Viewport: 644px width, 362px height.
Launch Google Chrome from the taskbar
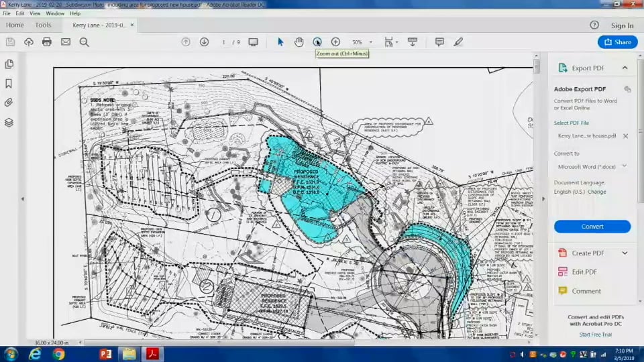(x=59, y=354)
